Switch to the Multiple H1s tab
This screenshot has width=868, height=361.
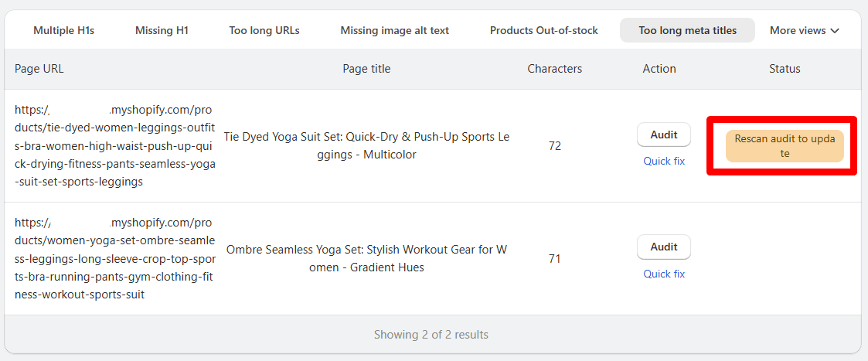pos(63,30)
